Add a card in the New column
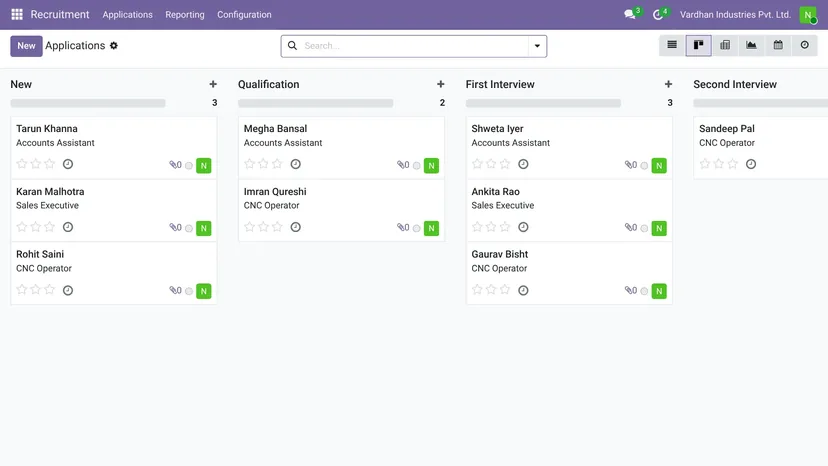This screenshot has height=466, width=828. [213, 84]
